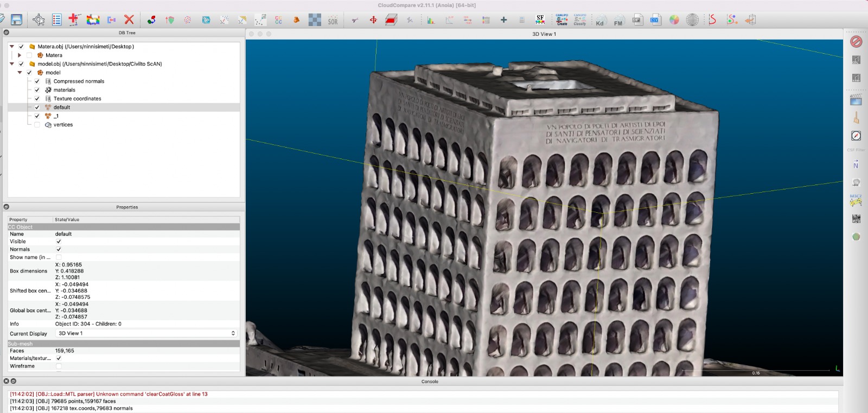
Task: Select the default sub-mesh row
Action: point(124,107)
